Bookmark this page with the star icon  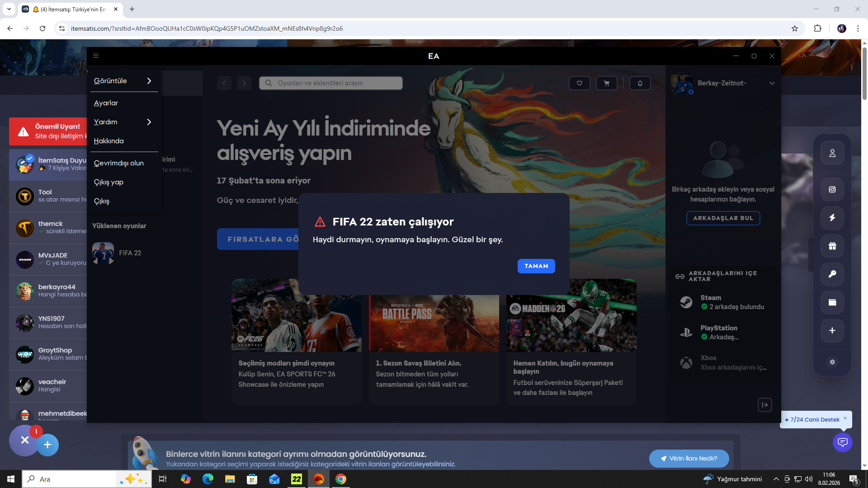[795, 28]
